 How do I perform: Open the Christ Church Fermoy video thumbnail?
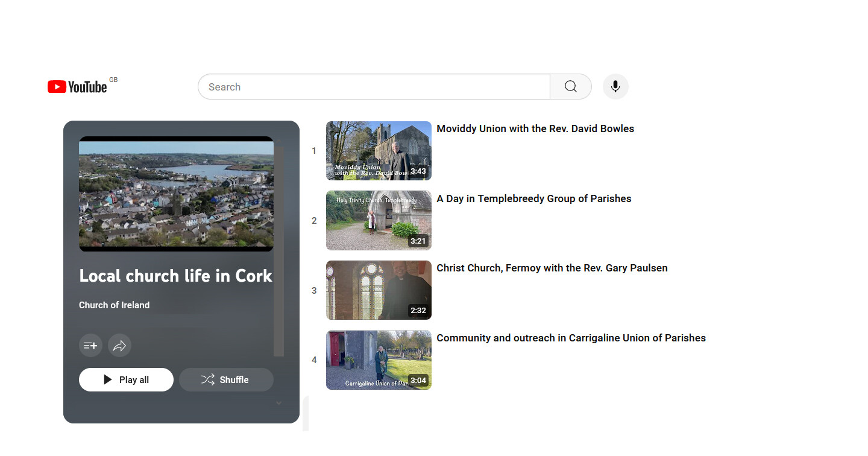click(x=379, y=290)
